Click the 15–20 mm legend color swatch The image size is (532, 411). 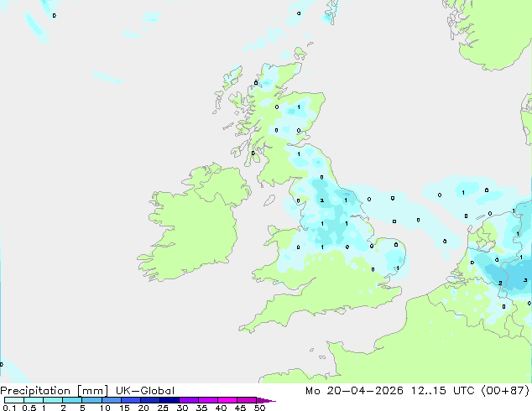click(130, 400)
